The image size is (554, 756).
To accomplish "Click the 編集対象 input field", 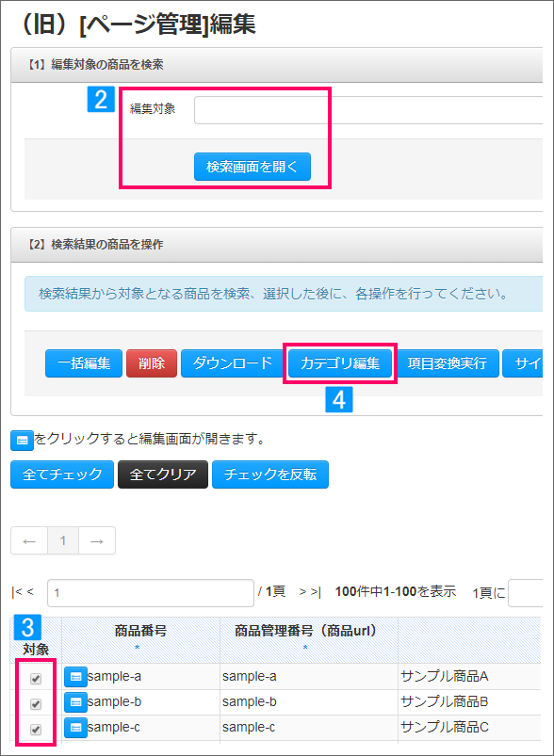I will point(368,110).
